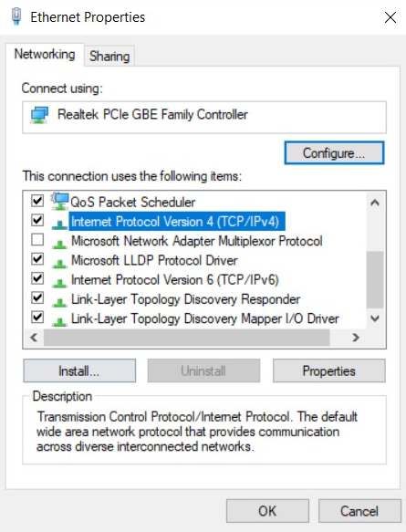The width and height of the screenshot is (406, 532).
Task: Select the Networking tab
Action: (x=45, y=54)
